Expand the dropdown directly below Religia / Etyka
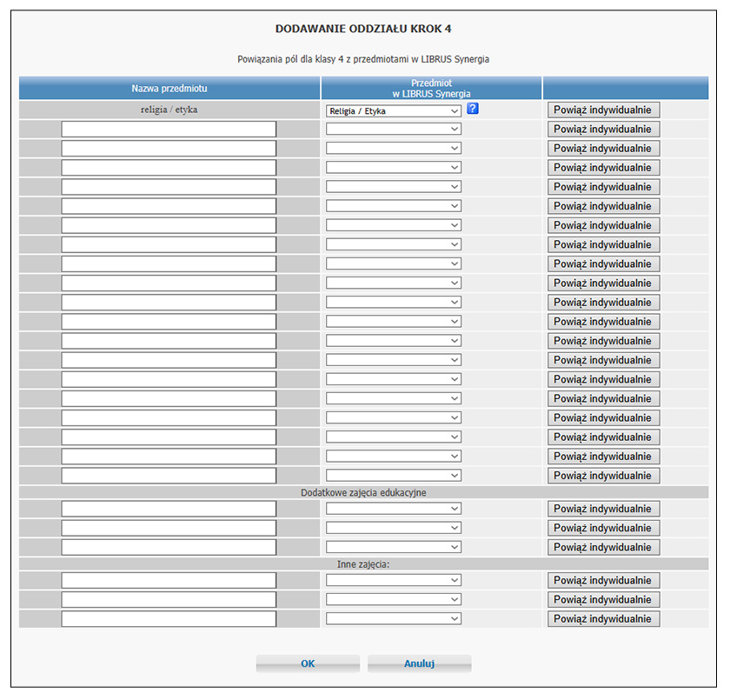730x700 pixels. [393, 130]
